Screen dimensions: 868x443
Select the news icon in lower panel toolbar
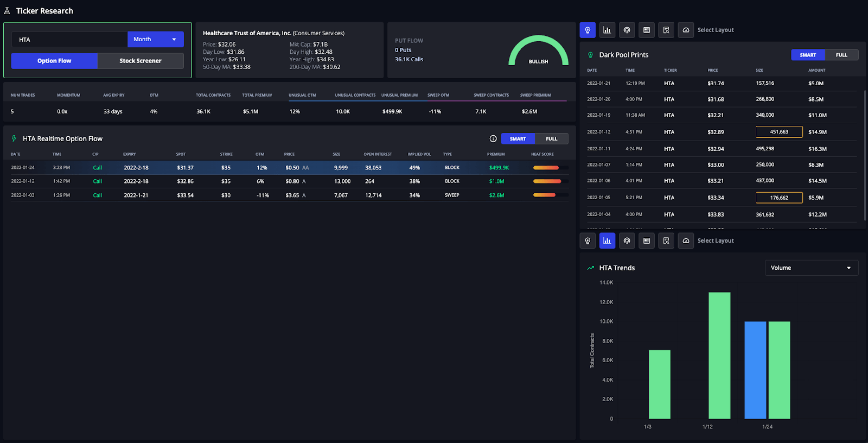coord(647,241)
